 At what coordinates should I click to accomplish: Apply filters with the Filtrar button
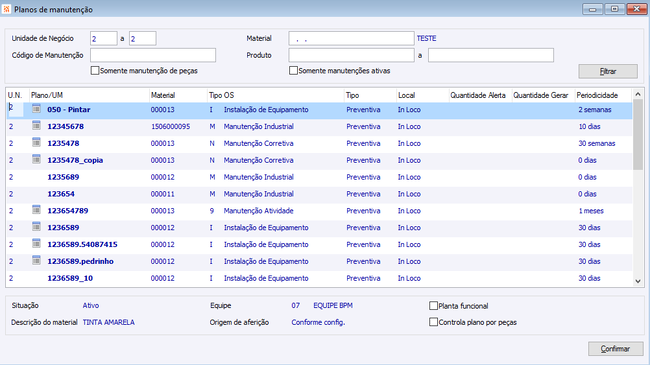(x=608, y=71)
